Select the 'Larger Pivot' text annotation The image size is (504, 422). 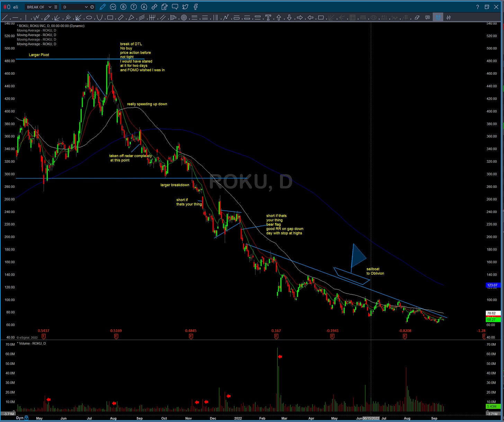click(39, 55)
